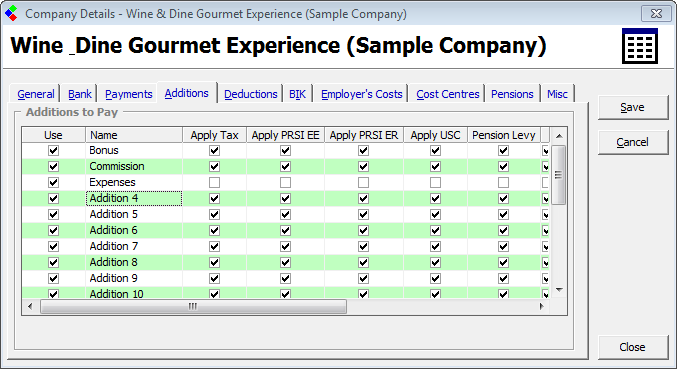Select the Expenses name cell
Screen dimensions: 677x369
134,182
